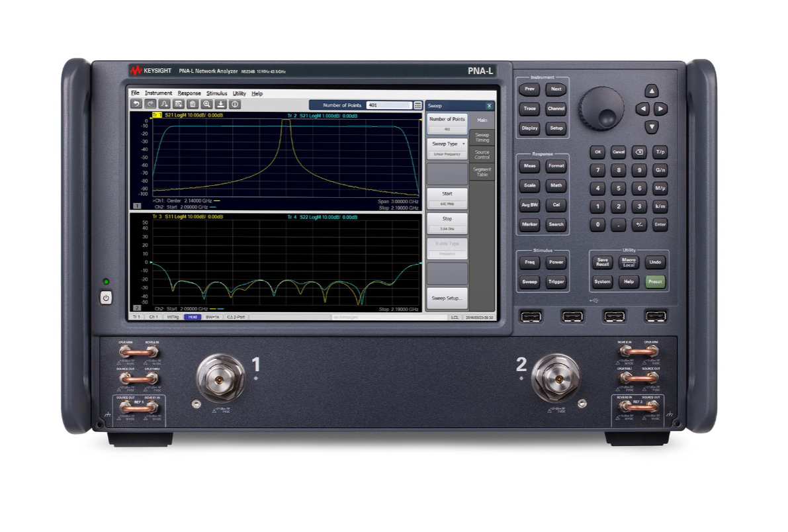
Task: Click the info circle toolbar icon
Action: pyautogui.click(x=234, y=104)
